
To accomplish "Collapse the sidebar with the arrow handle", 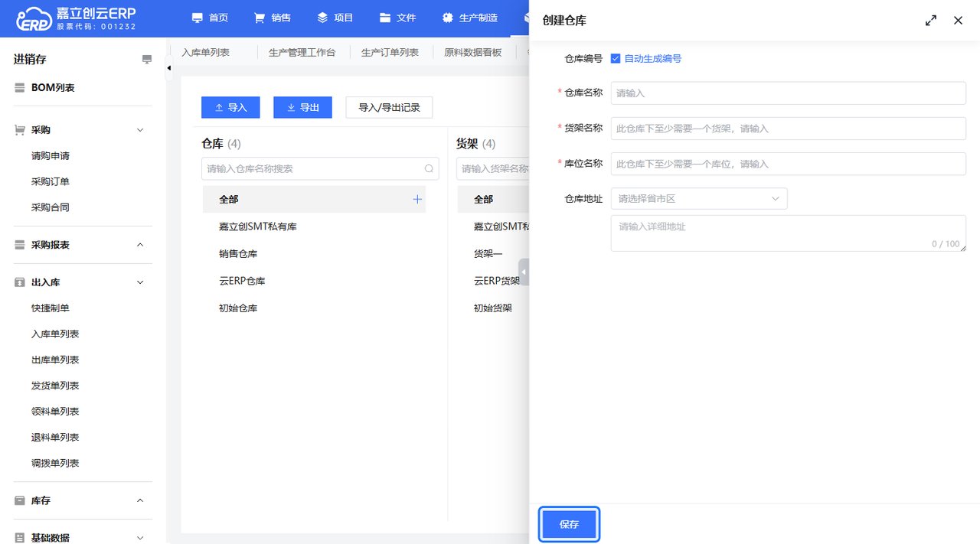I will pyautogui.click(x=169, y=67).
